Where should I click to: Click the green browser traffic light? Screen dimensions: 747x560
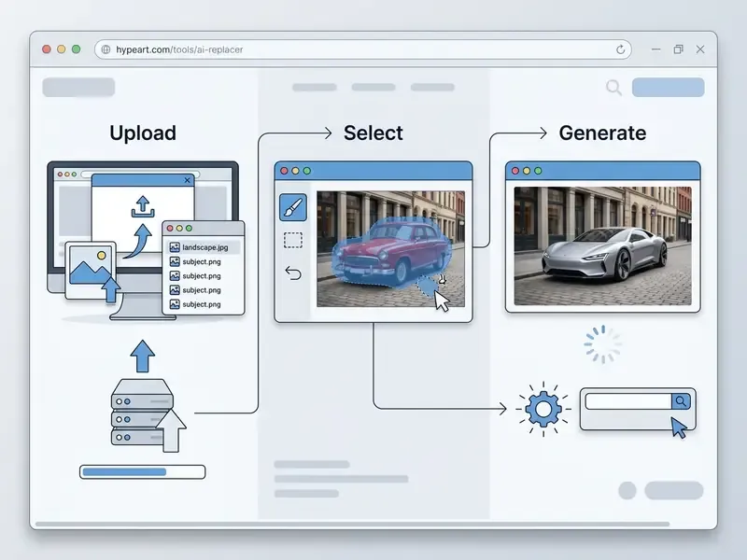[77, 49]
